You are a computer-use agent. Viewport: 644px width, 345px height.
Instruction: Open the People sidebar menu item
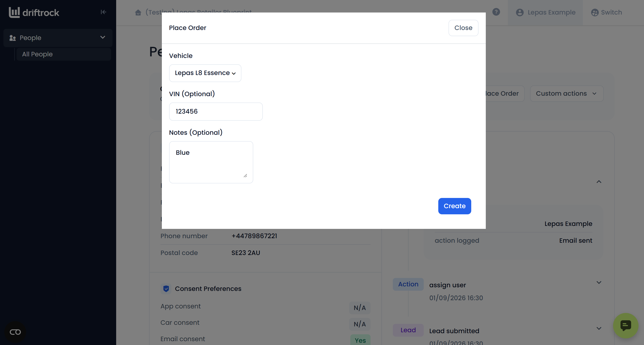[58, 38]
